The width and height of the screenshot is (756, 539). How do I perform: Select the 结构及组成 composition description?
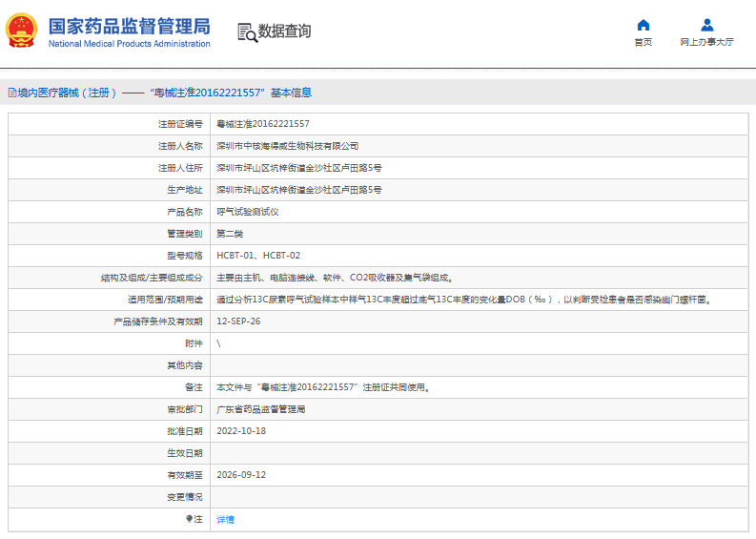(x=335, y=278)
